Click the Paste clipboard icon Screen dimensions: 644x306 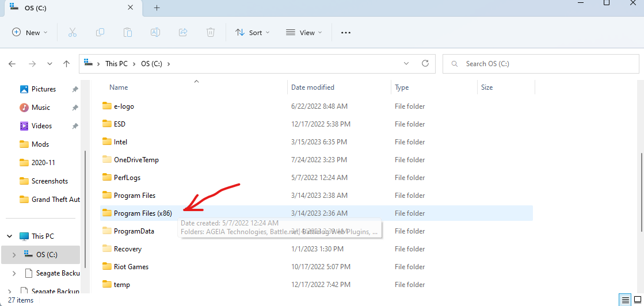(128, 32)
